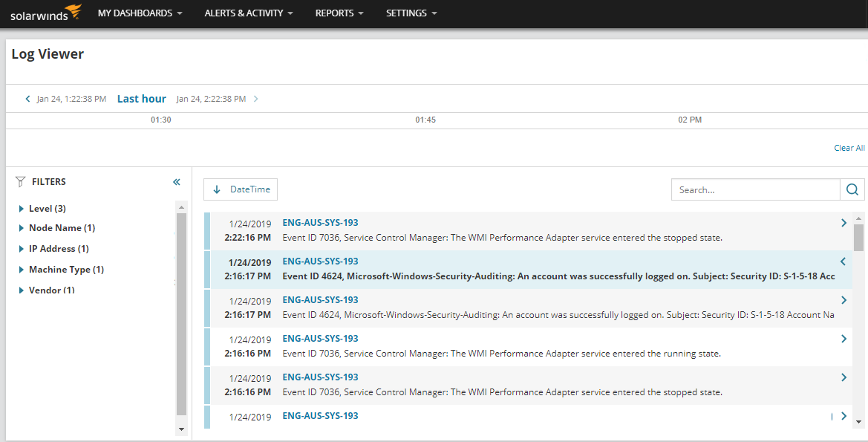Click the filter funnel icon
Image resolution: width=868 pixels, height=442 pixels.
(x=21, y=182)
